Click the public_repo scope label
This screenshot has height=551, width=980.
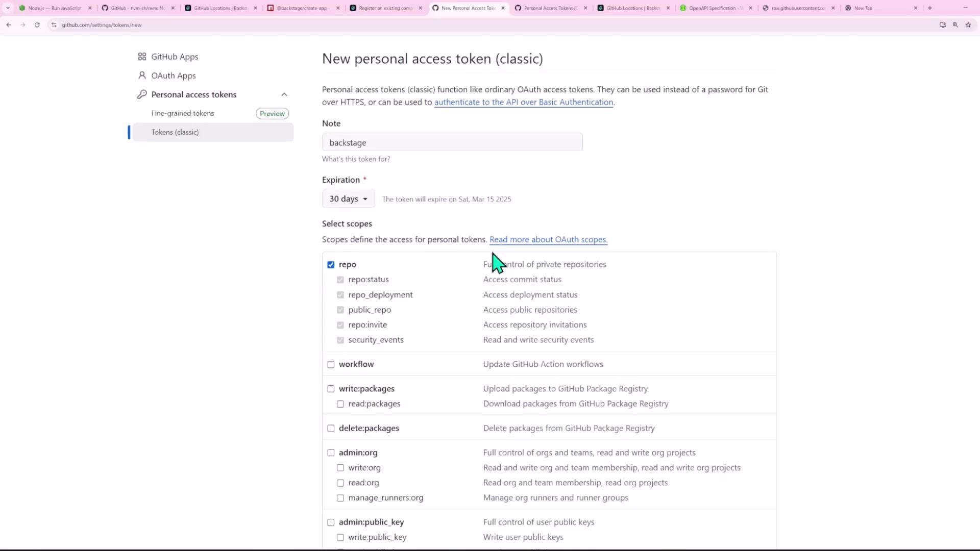[x=370, y=310]
